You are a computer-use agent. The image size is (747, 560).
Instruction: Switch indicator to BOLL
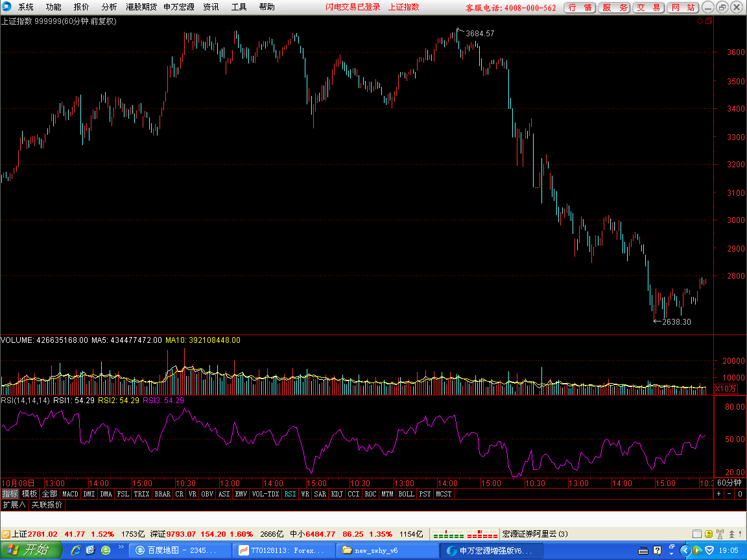point(407,494)
